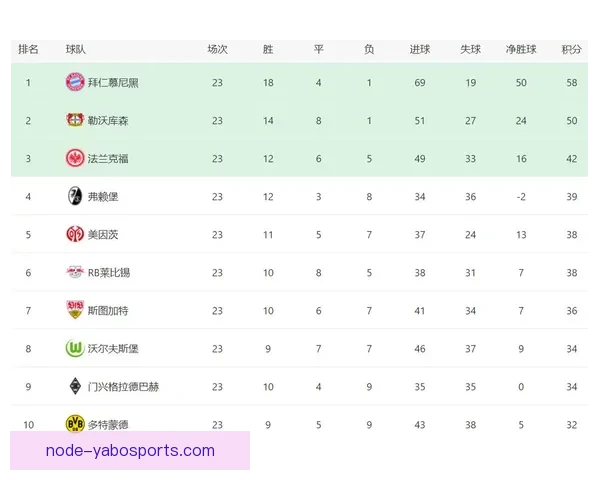This screenshot has height=480, width=600.
Task: Click the SC Freiburg club badge
Action: 75,196
